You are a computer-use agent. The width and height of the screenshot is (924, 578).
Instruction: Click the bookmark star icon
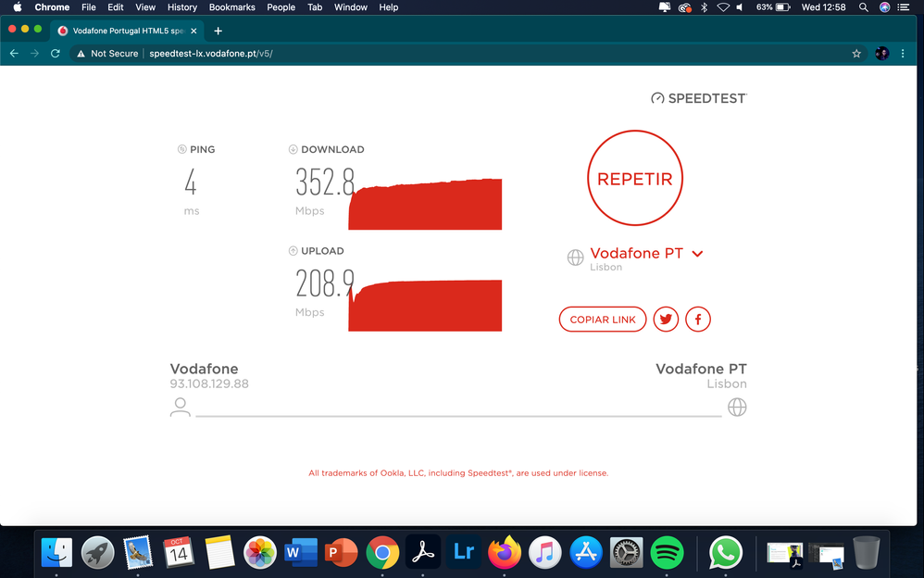[856, 53]
